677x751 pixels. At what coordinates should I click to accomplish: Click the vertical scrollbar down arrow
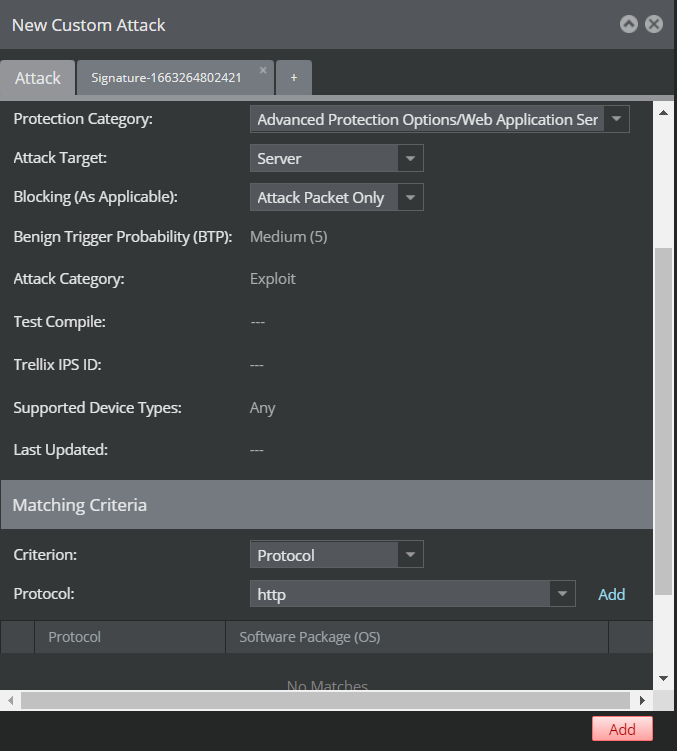click(x=664, y=678)
